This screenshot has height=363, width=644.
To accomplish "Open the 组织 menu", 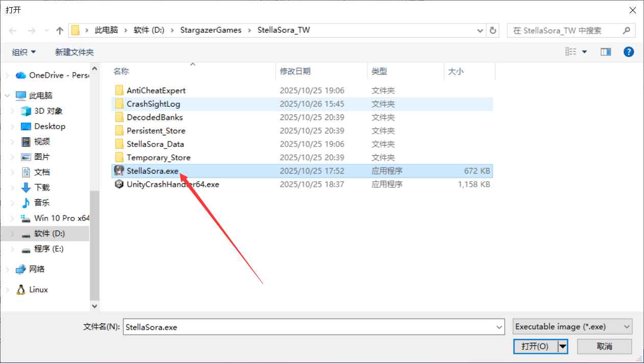I will (24, 52).
